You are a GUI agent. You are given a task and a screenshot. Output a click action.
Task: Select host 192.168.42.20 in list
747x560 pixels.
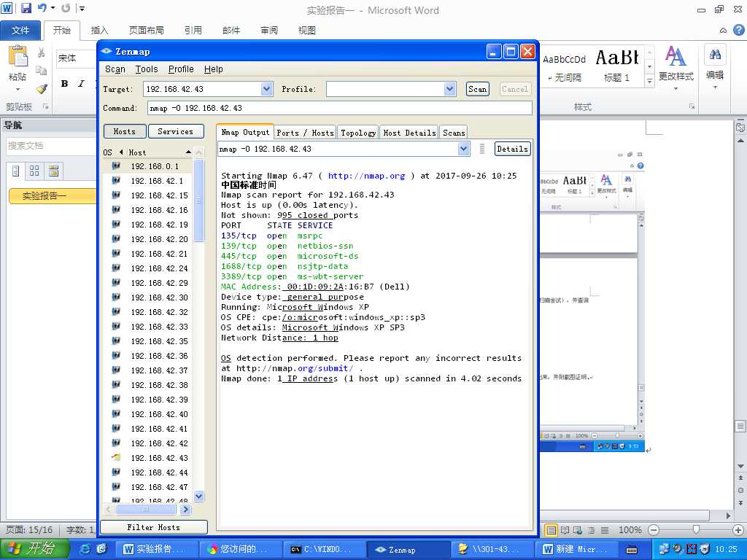pyautogui.click(x=160, y=239)
